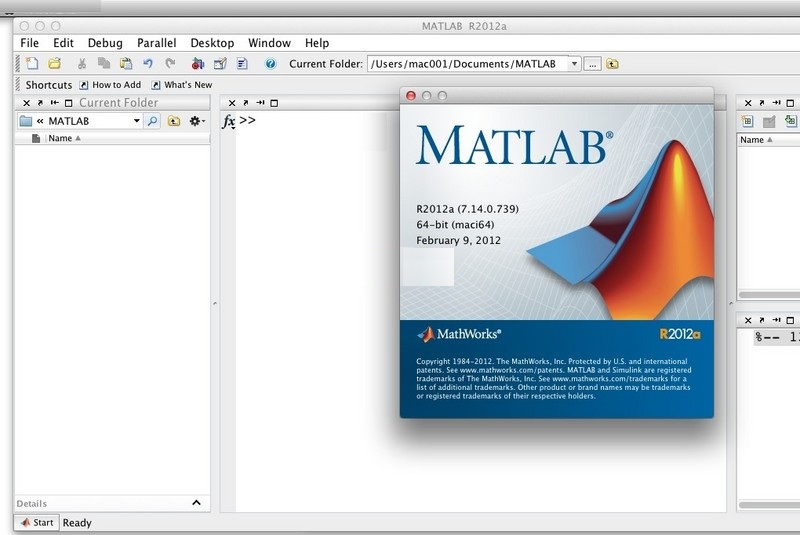Click the blue Help question mark icon
The width and height of the screenshot is (800, 535).
pos(270,64)
